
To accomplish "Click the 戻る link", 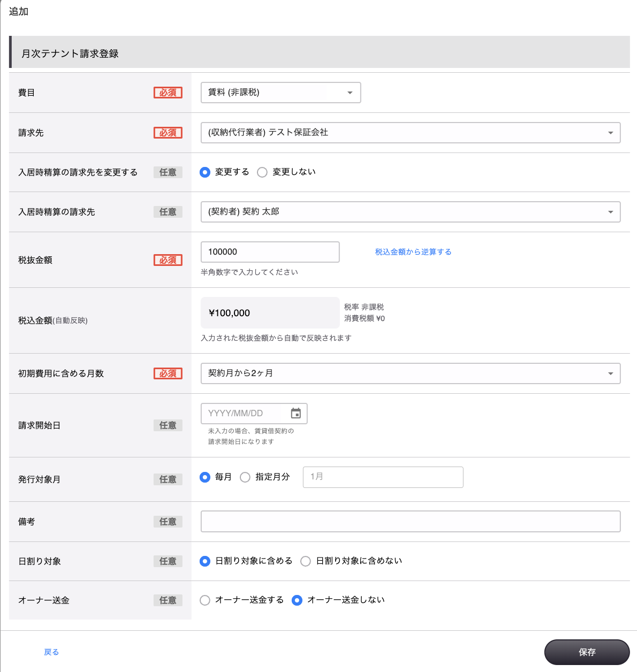I will 51,652.
